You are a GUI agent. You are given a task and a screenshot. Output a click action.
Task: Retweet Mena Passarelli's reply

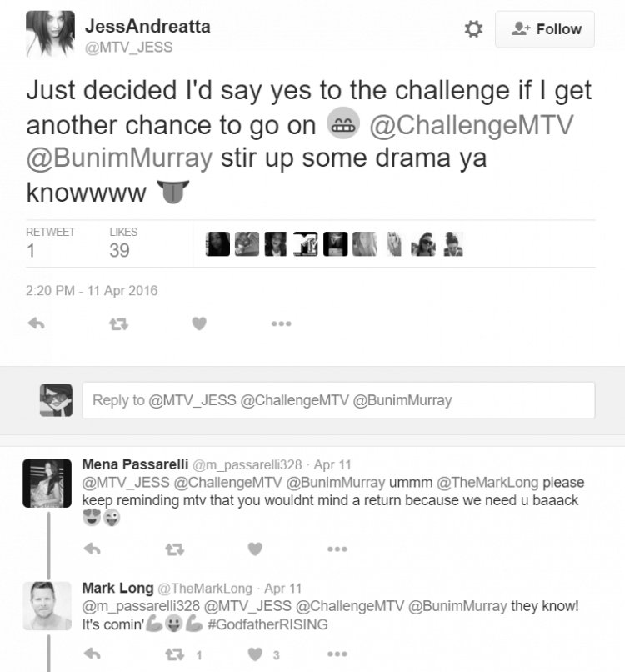(175, 549)
